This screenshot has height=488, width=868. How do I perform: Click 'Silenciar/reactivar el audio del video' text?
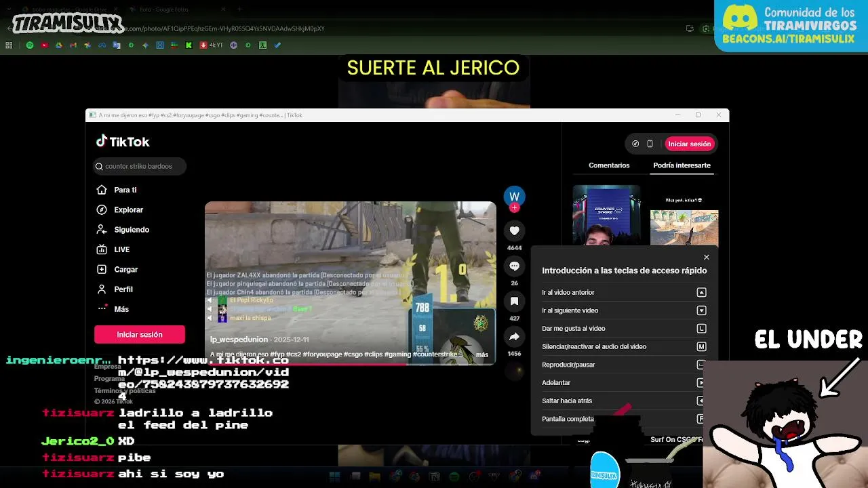[x=594, y=346]
